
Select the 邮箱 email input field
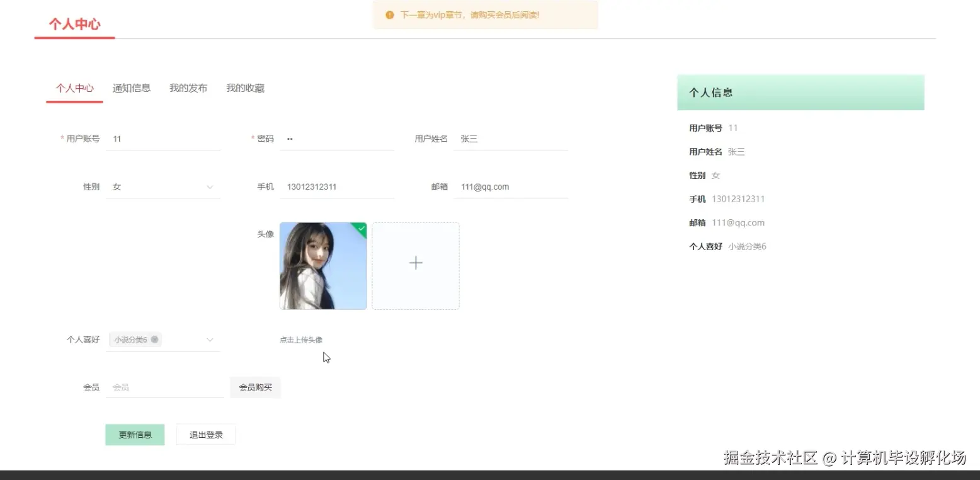[x=510, y=186]
